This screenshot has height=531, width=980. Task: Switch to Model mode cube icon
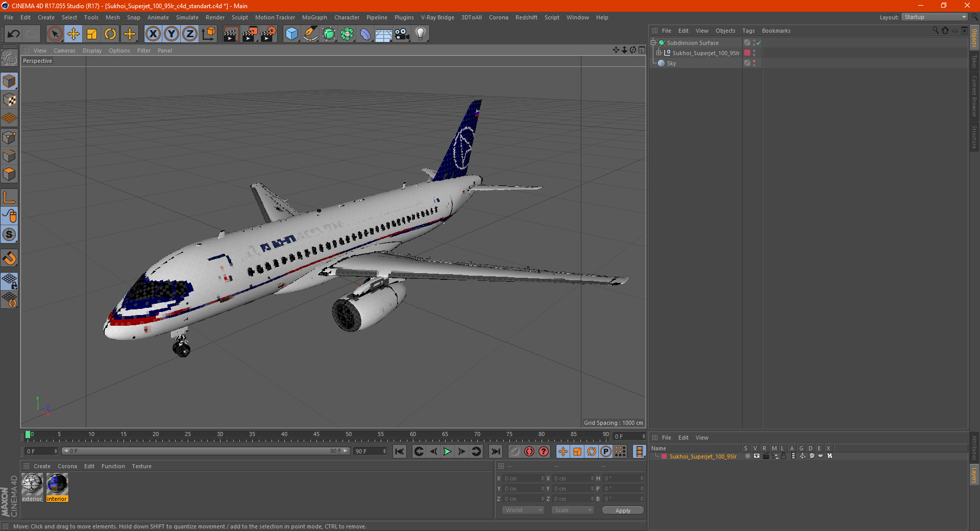pos(9,81)
